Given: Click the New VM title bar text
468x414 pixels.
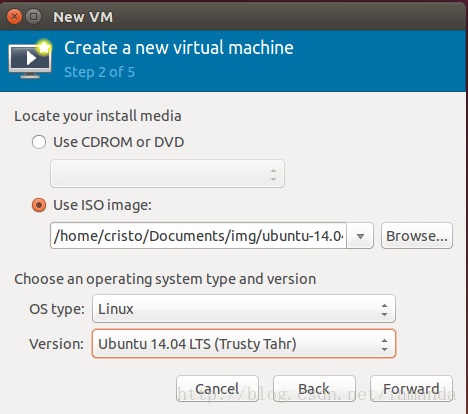Looking at the screenshot, I should pyautogui.click(x=83, y=17).
